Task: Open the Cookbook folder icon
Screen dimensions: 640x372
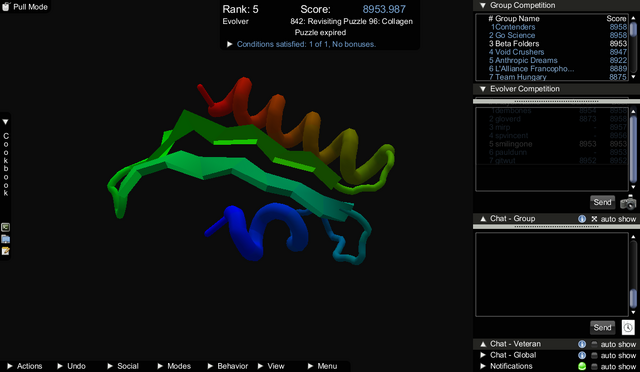Action: pyautogui.click(x=5, y=239)
